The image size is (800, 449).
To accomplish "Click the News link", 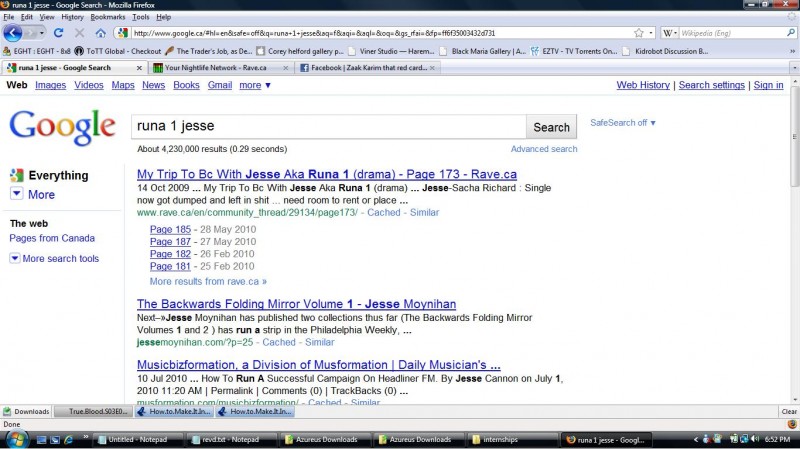I will (154, 85).
